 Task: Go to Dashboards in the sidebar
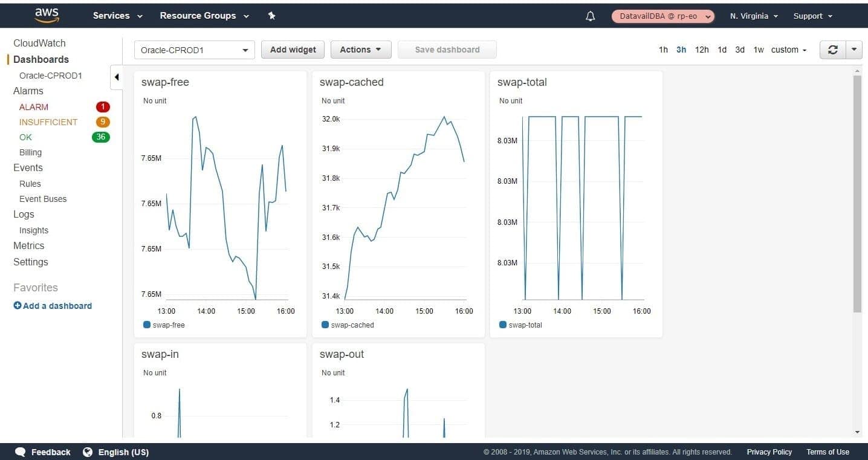(41, 59)
